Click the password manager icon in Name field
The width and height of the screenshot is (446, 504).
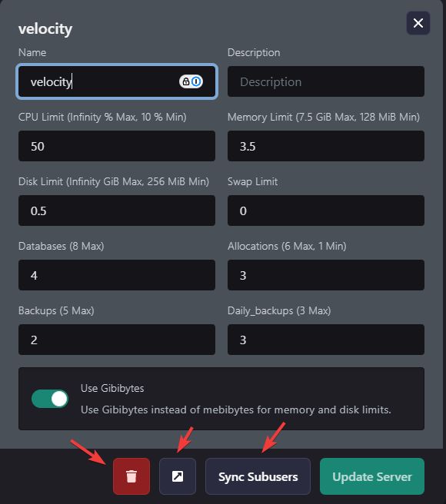tap(191, 81)
